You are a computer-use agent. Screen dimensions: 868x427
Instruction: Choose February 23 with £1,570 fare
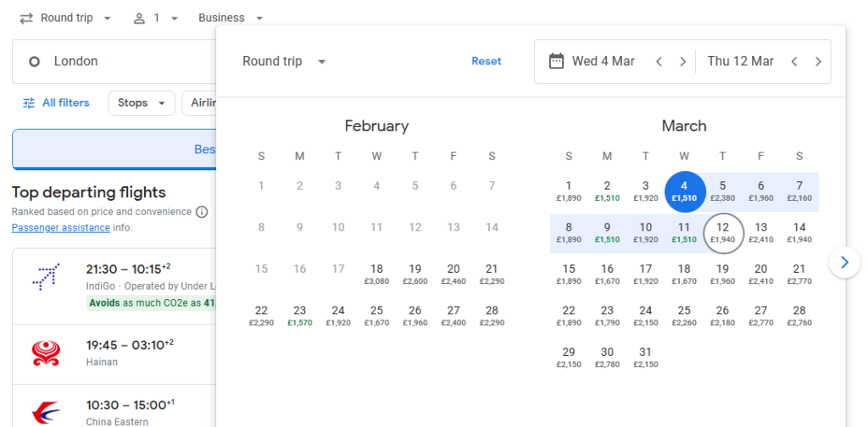coord(299,315)
